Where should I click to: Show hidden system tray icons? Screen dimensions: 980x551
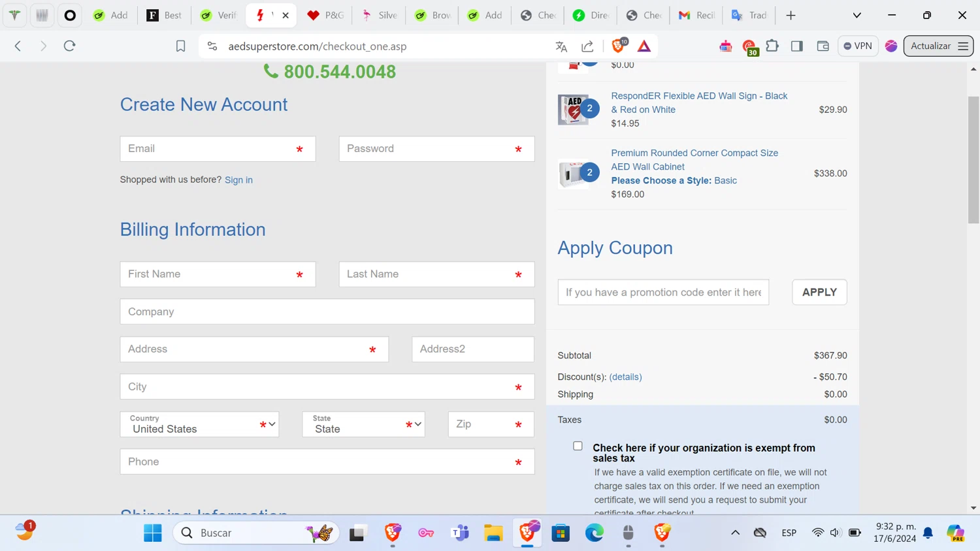[x=735, y=533]
